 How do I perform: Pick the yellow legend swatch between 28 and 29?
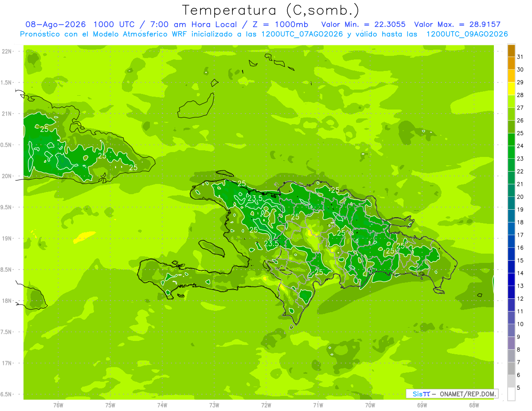coord(511,89)
